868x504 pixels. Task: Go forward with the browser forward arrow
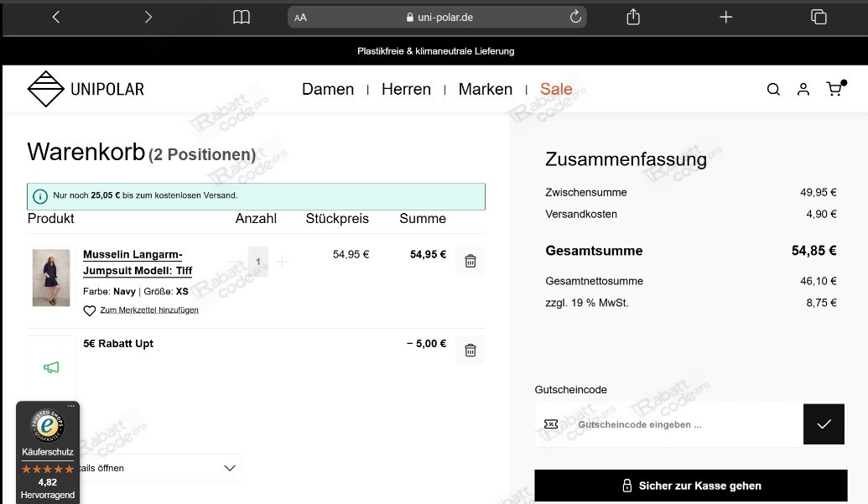point(148,17)
